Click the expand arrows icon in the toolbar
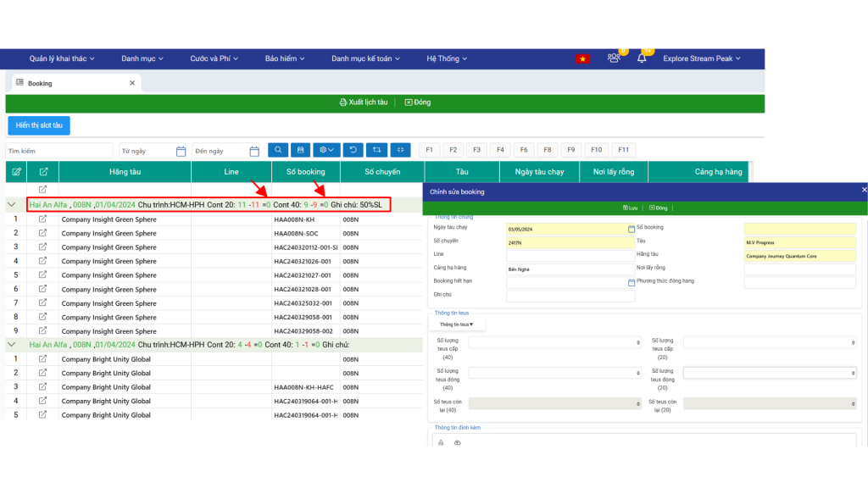Screen dimensions: 868x488 point(401,149)
